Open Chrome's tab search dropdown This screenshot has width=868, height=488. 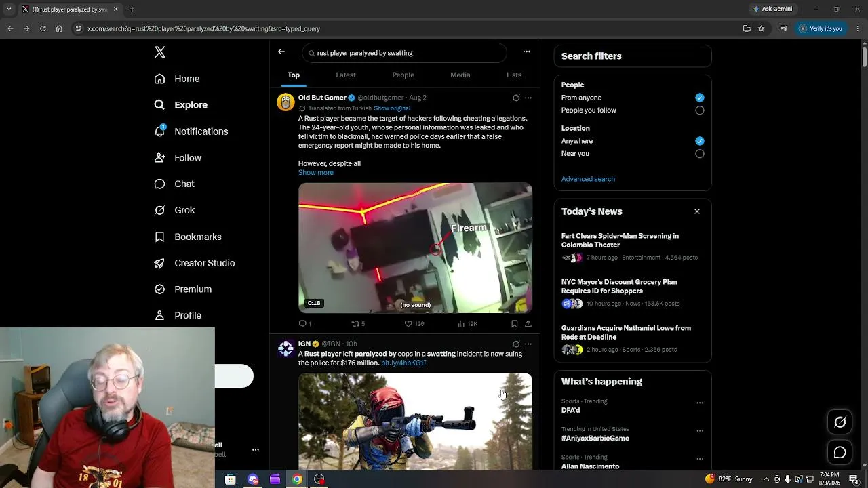[9, 9]
